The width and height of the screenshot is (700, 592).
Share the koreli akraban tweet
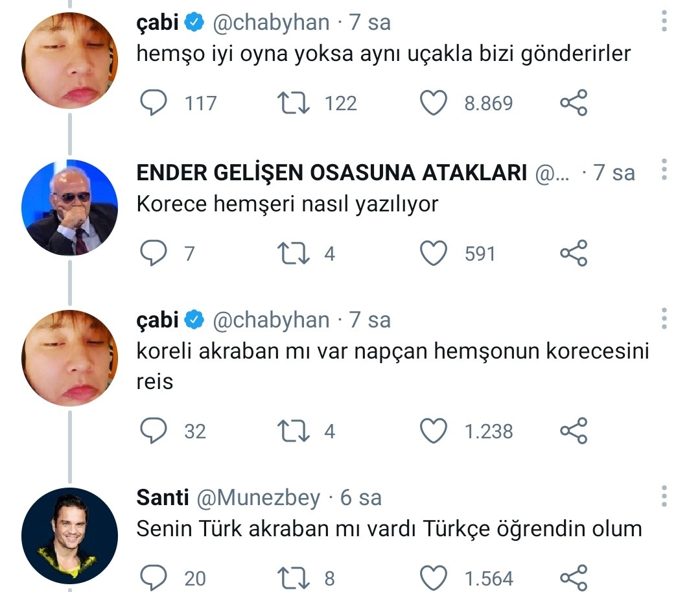(573, 431)
